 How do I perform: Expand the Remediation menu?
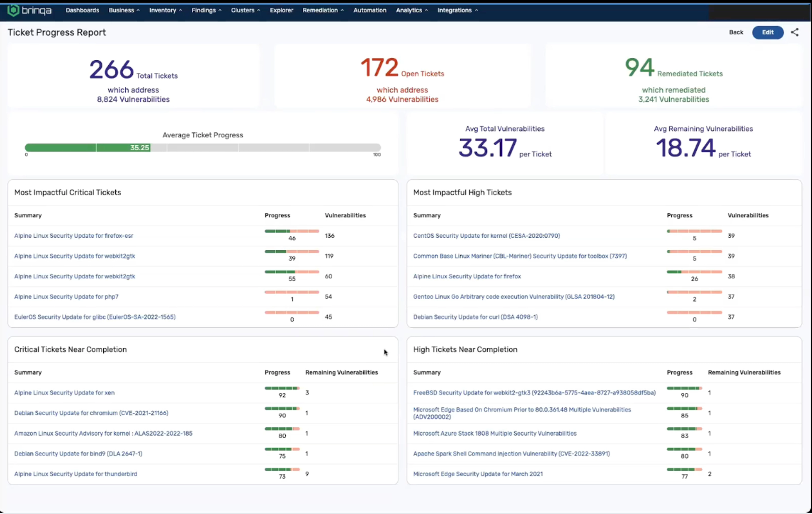[323, 10]
